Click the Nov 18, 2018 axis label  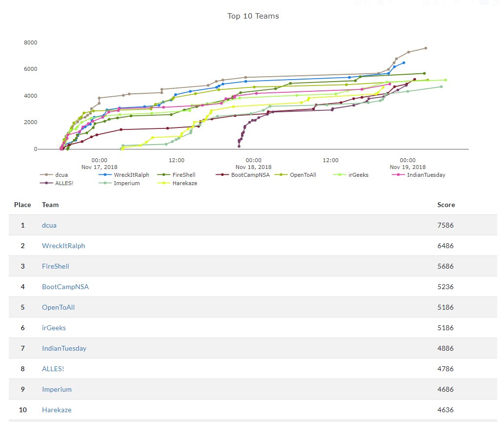pos(253,167)
